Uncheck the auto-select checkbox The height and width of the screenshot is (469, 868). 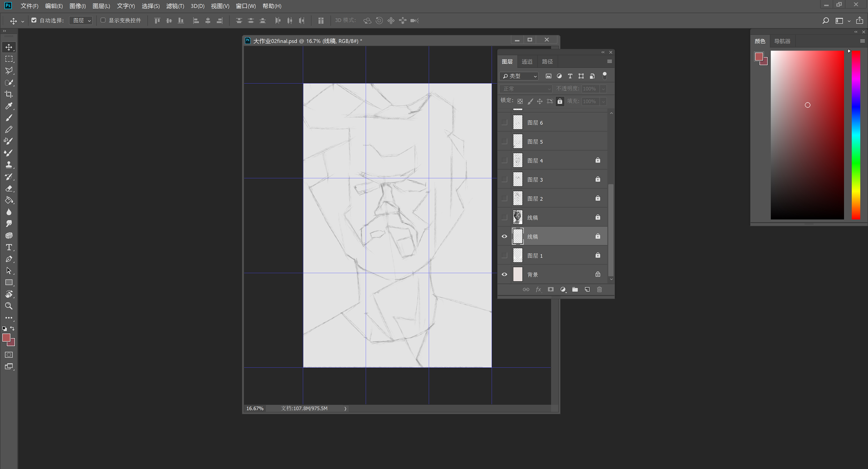click(34, 20)
